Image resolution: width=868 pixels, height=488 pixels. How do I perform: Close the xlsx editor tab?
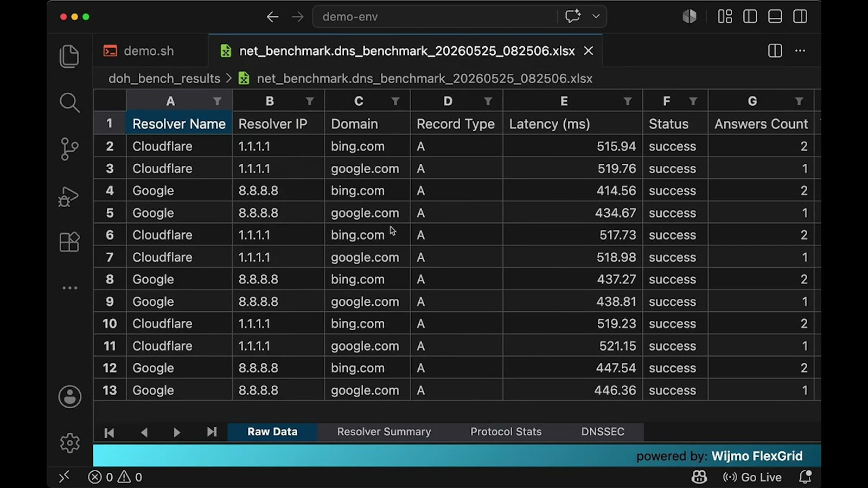pyautogui.click(x=589, y=51)
